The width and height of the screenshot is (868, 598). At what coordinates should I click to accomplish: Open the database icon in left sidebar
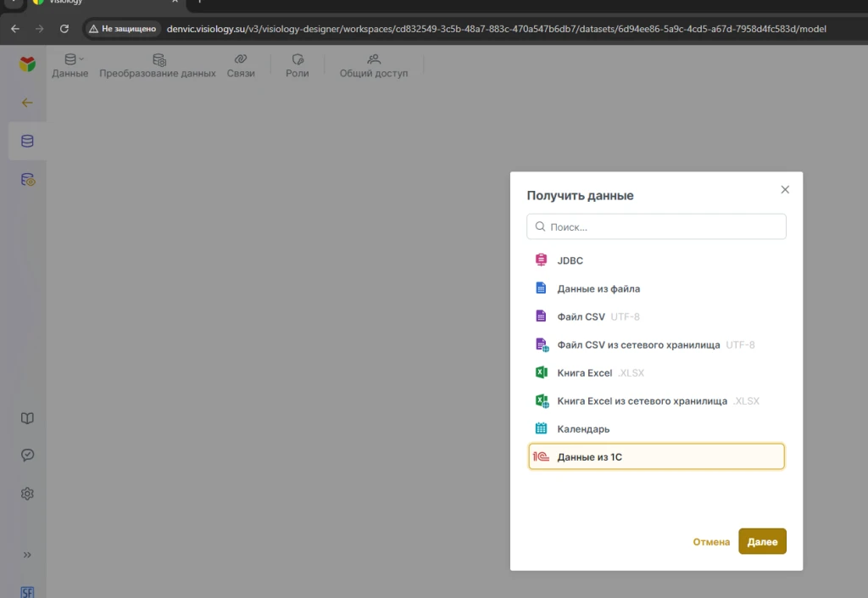[x=27, y=141]
